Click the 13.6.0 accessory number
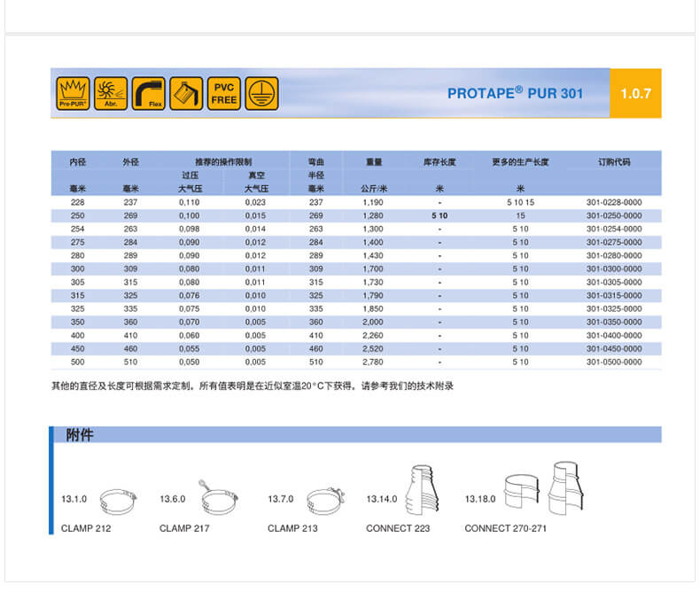This screenshot has width=700, height=607. click(172, 499)
